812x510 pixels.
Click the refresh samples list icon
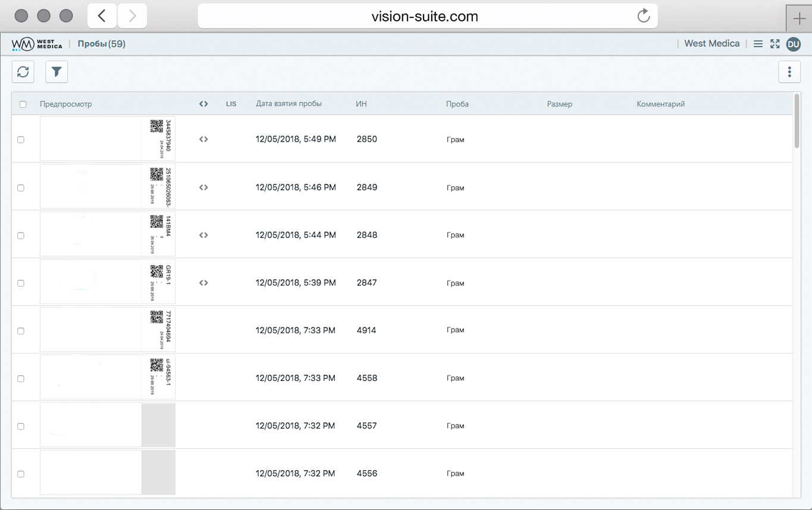pos(23,72)
